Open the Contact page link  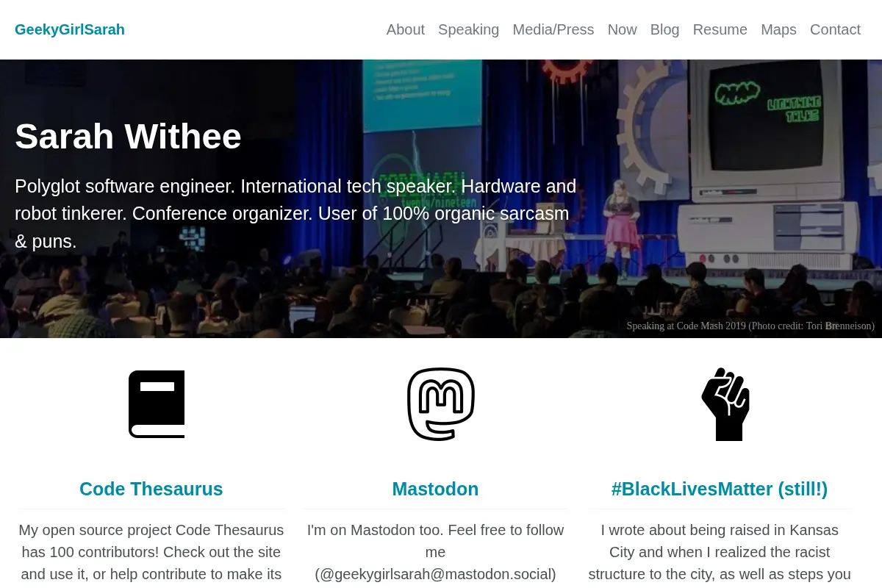coord(835,29)
